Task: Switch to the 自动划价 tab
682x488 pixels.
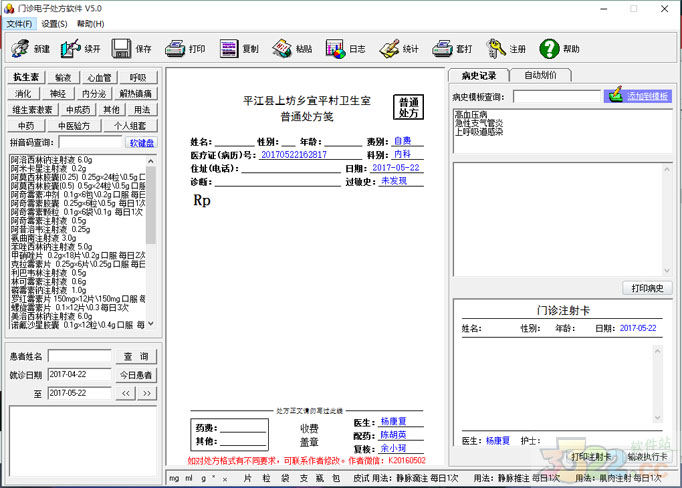Action: (x=540, y=75)
